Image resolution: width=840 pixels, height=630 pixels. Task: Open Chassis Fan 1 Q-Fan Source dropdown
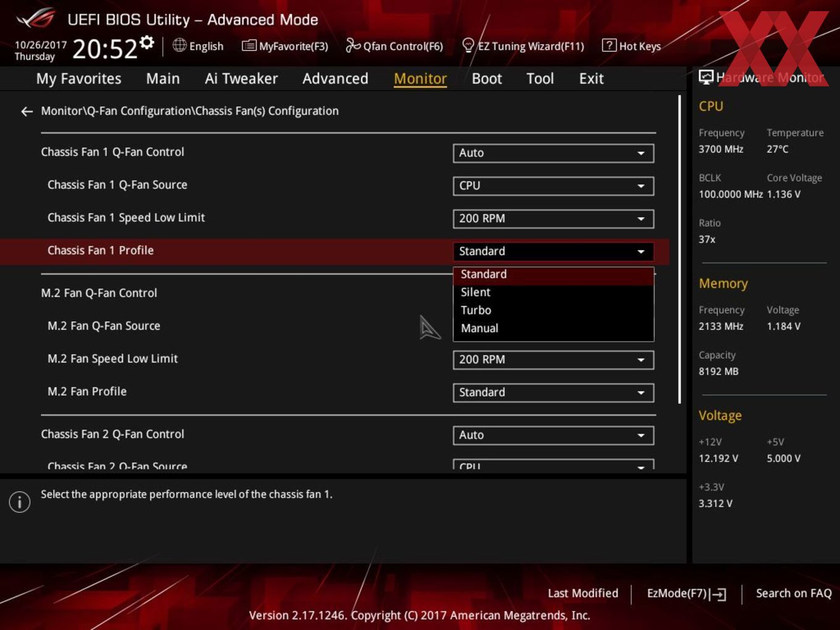click(x=553, y=186)
